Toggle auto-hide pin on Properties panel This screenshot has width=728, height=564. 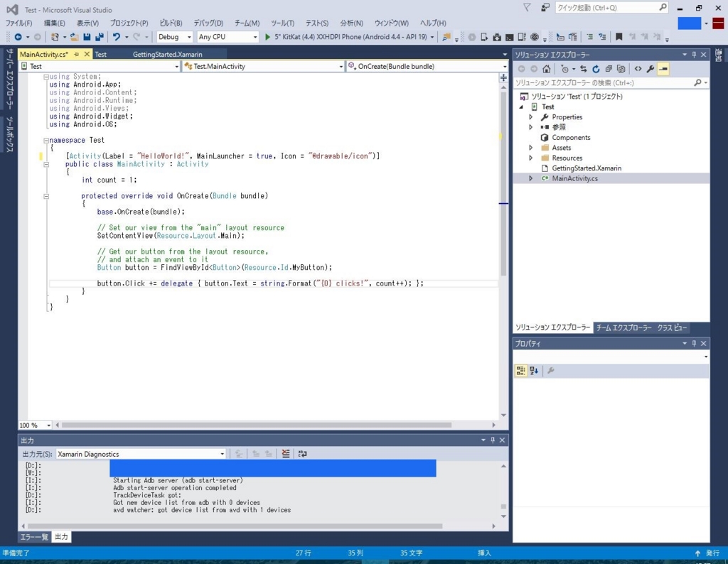click(694, 343)
